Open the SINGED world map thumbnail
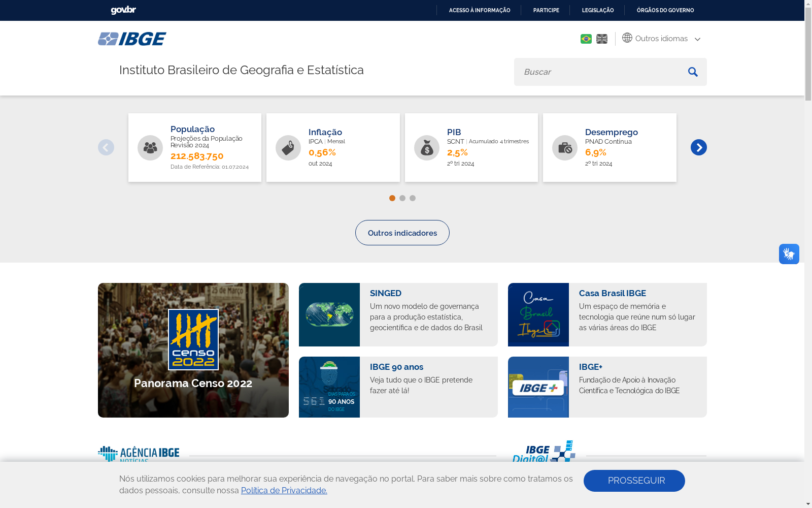Image resolution: width=812 pixels, height=508 pixels. click(329, 314)
